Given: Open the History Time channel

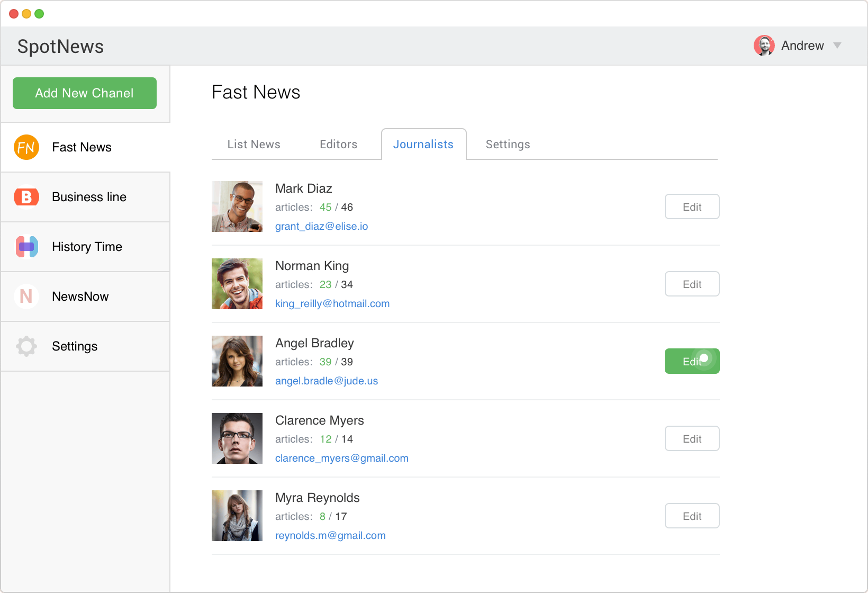Looking at the screenshot, I should coord(85,247).
